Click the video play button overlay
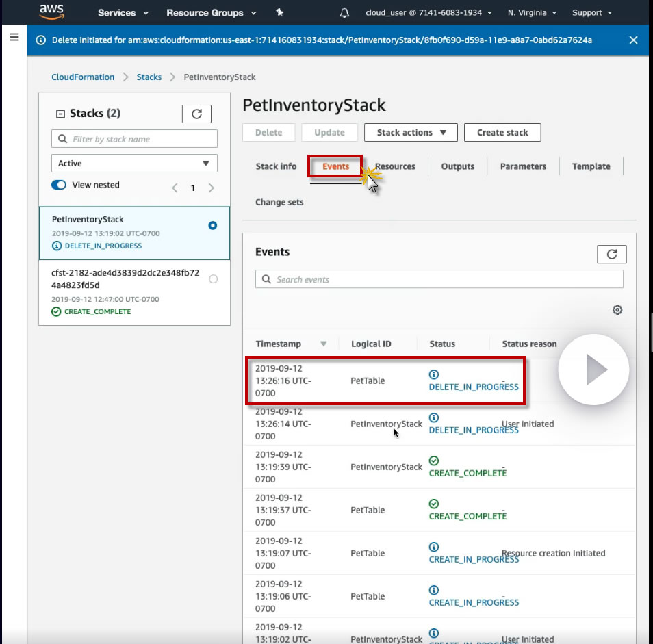The height and width of the screenshot is (644, 653). pyautogui.click(x=593, y=370)
